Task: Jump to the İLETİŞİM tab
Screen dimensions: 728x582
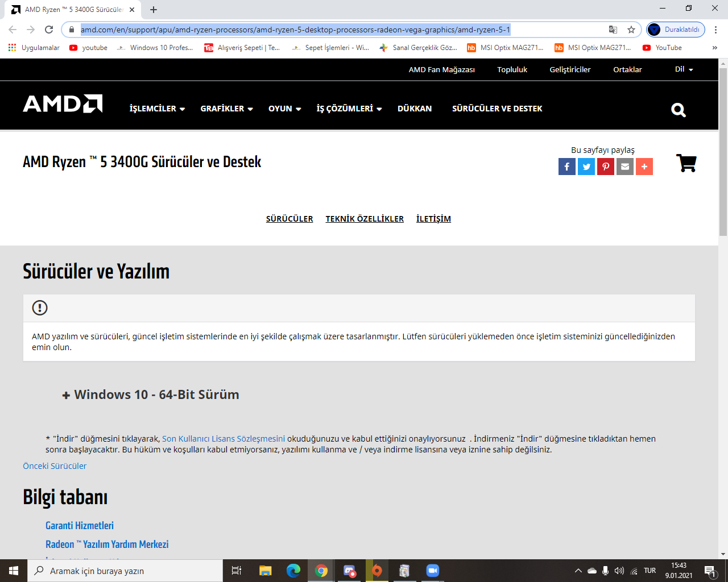Action: coord(433,219)
